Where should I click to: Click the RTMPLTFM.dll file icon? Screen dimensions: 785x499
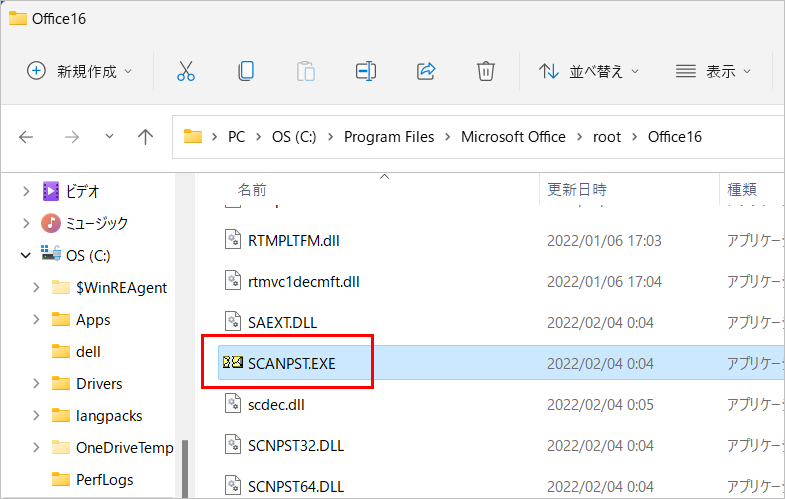click(233, 239)
